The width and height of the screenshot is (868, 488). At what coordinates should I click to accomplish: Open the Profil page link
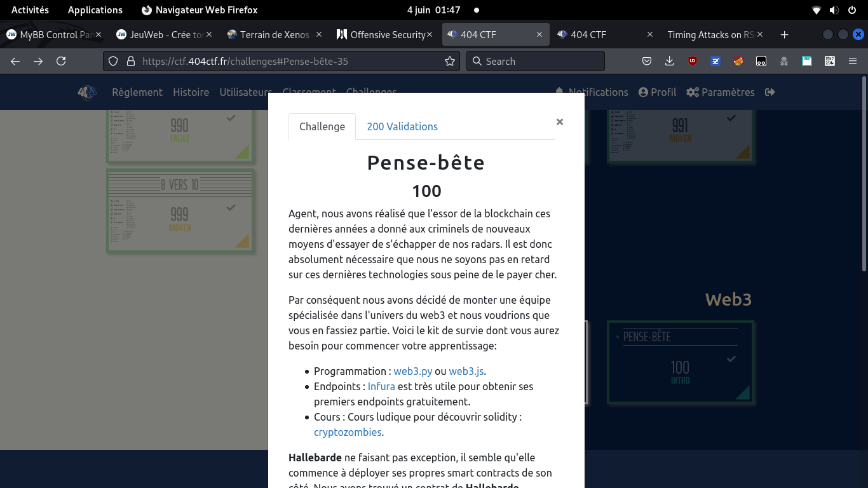click(657, 92)
